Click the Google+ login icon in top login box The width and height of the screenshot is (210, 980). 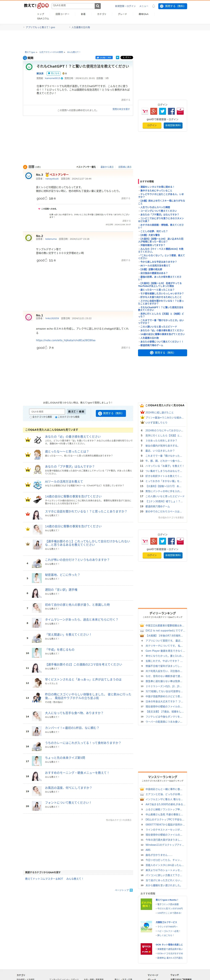pyautogui.click(x=154, y=111)
